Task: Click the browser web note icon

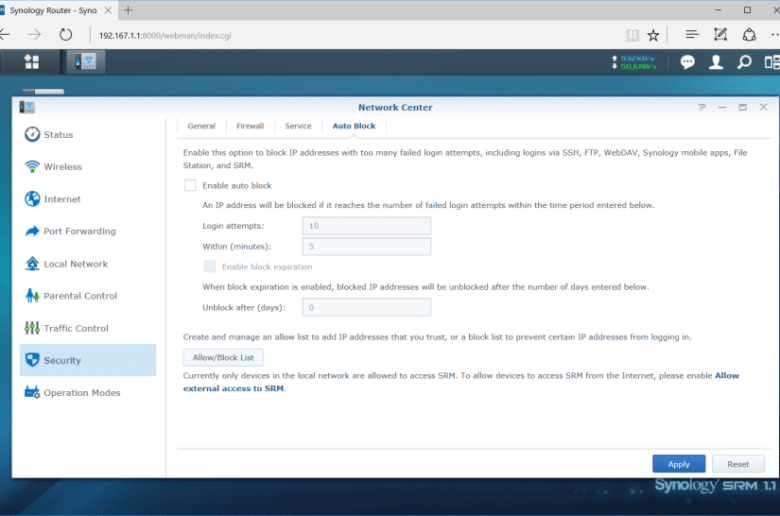Action: pos(720,34)
